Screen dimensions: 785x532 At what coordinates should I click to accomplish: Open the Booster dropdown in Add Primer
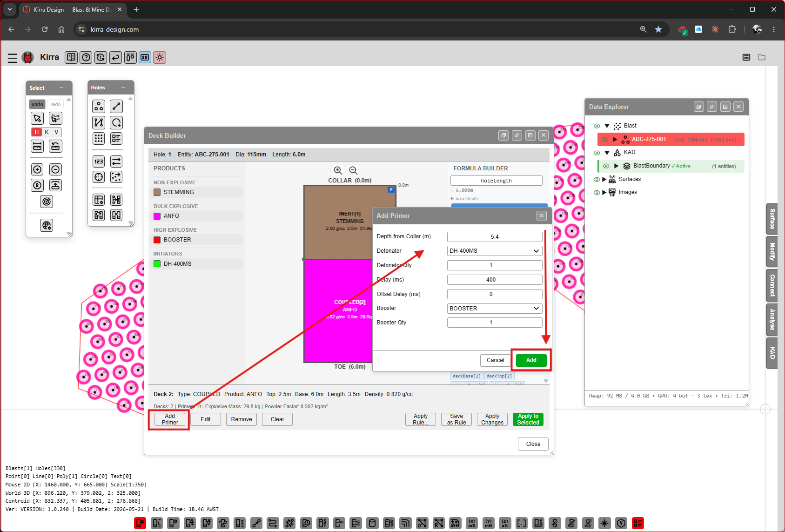(x=495, y=309)
